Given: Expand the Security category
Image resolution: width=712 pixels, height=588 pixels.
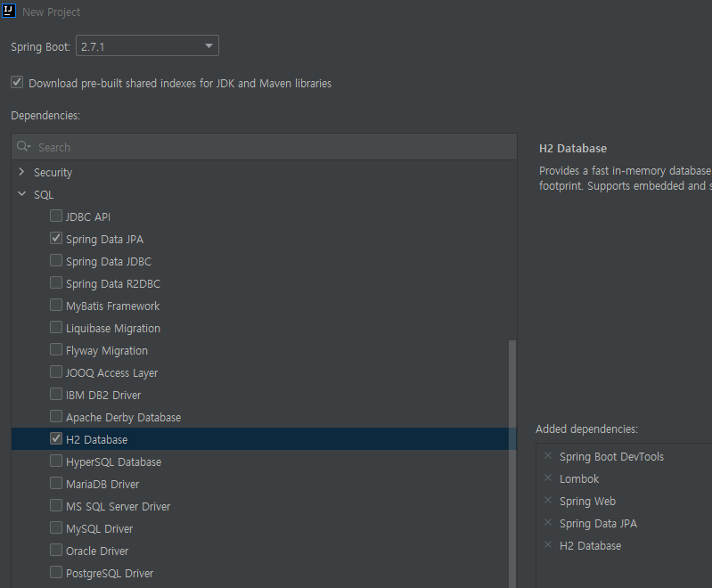Looking at the screenshot, I should pyautogui.click(x=21, y=172).
